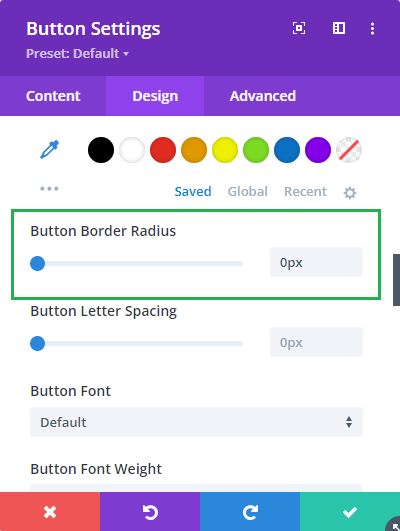Open the three-dot options menu in header
400x531 pixels.
click(x=372, y=28)
